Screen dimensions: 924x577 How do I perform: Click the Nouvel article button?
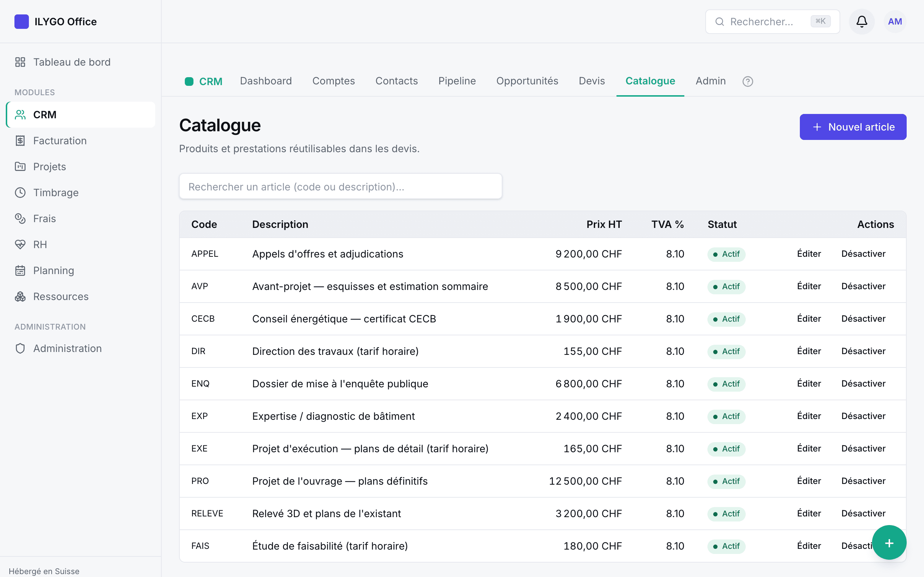(x=853, y=127)
